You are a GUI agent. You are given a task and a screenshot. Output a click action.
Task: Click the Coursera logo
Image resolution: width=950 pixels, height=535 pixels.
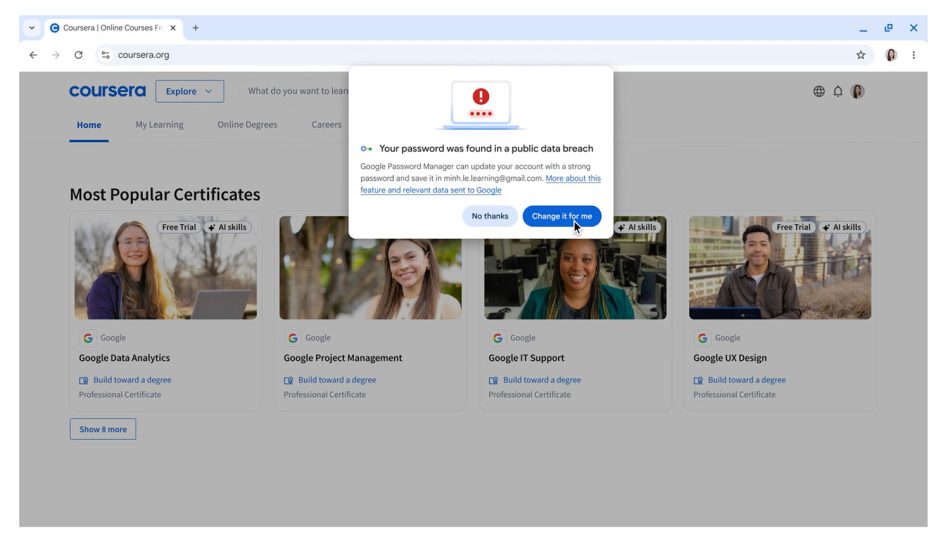(x=107, y=91)
